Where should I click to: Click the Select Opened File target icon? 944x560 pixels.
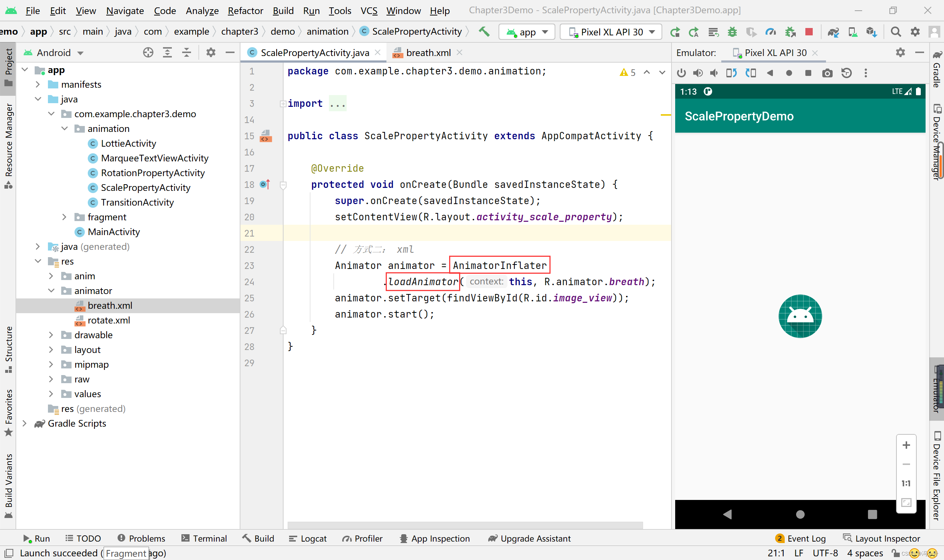click(148, 52)
